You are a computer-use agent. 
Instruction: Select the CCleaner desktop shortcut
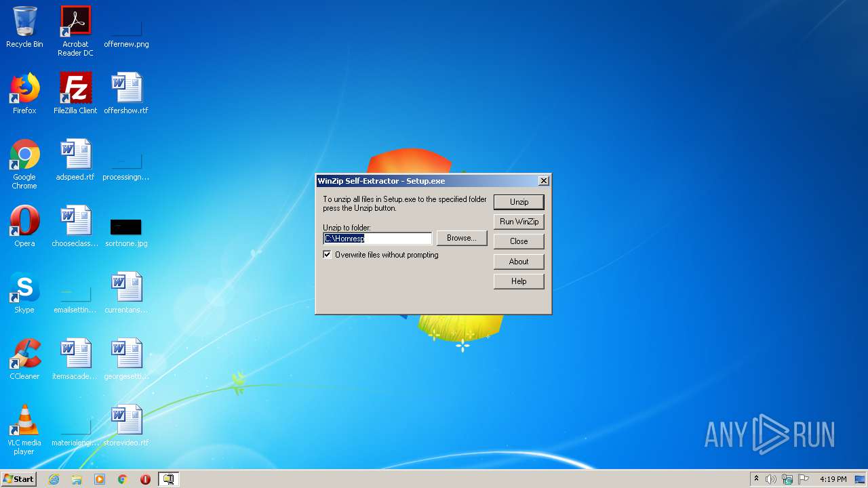click(x=24, y=359)
